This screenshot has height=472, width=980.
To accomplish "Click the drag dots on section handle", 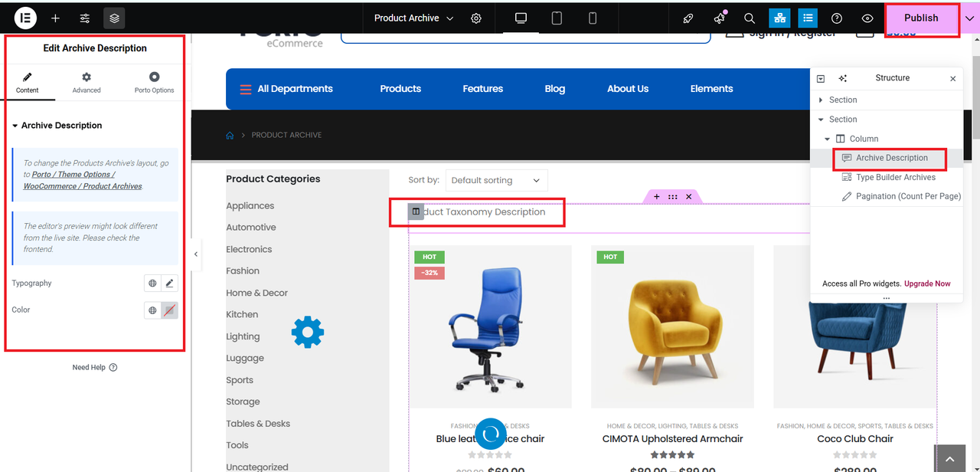I will (672, 197).
